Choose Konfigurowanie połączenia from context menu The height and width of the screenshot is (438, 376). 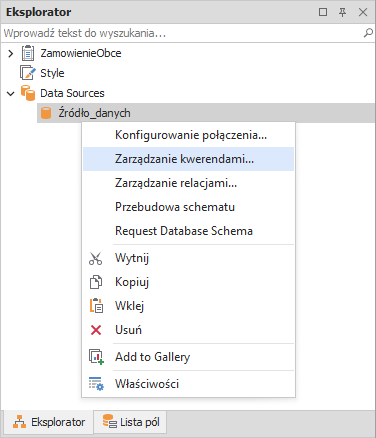coord(189,135)
